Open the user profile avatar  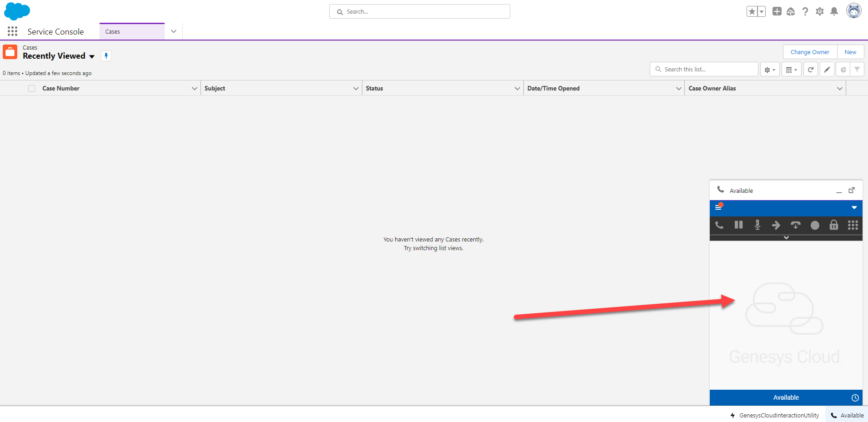(854, 10)
